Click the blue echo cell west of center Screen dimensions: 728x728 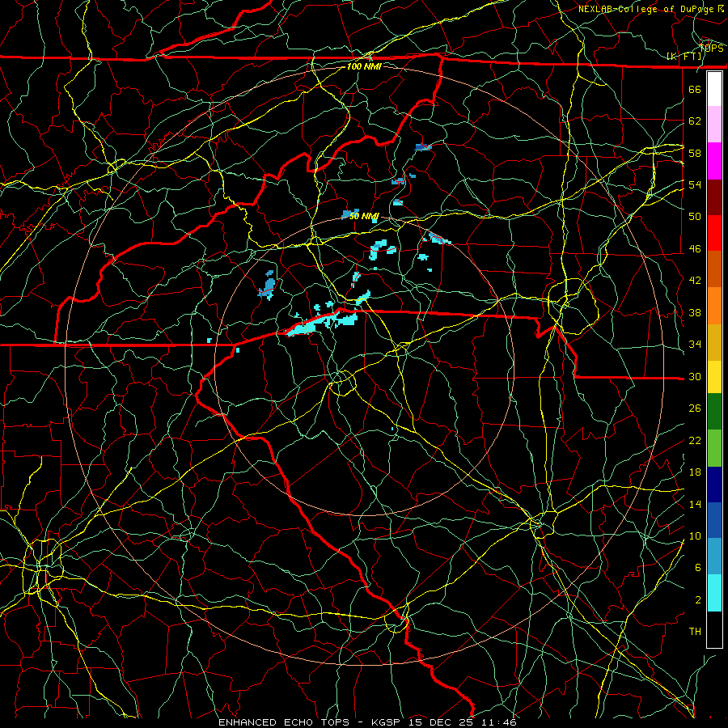(x=267, y=285)
